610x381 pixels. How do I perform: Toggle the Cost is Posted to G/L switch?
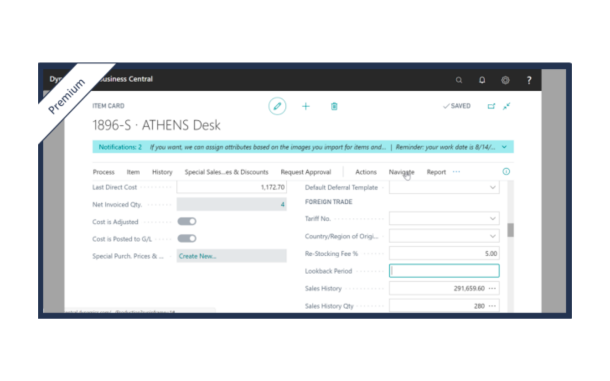point(187,239)
